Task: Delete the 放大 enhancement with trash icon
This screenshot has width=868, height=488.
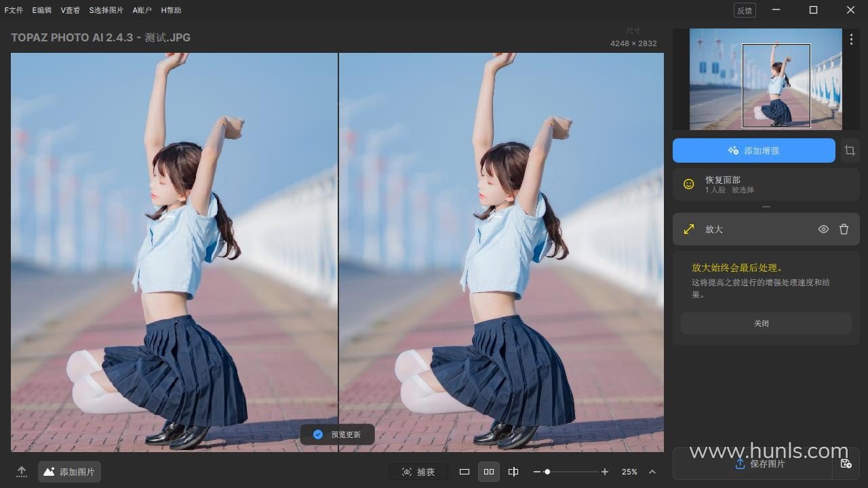Action: 844,229
